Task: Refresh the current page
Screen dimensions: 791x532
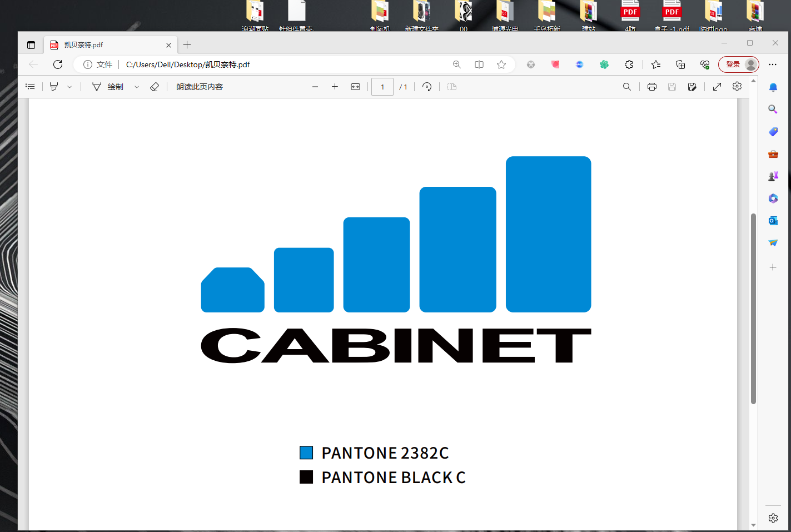Action: (58, 64)
